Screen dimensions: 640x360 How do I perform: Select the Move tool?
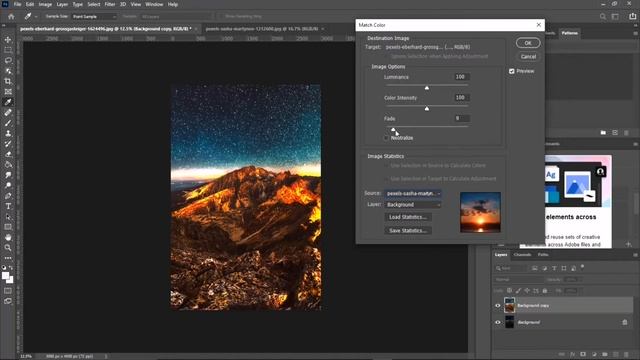coord(8,40)
